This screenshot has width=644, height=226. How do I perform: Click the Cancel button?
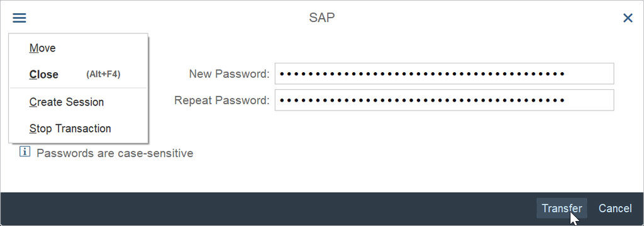(615, 208)
